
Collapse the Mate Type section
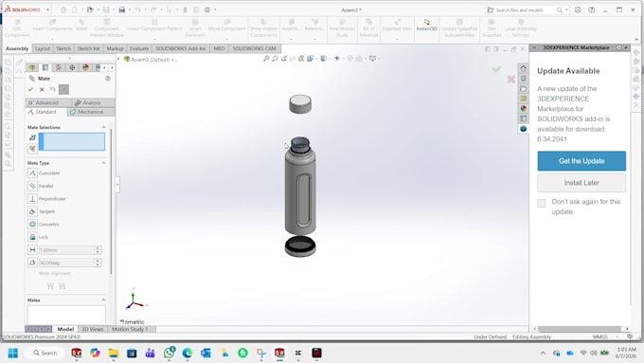[103, 163]
